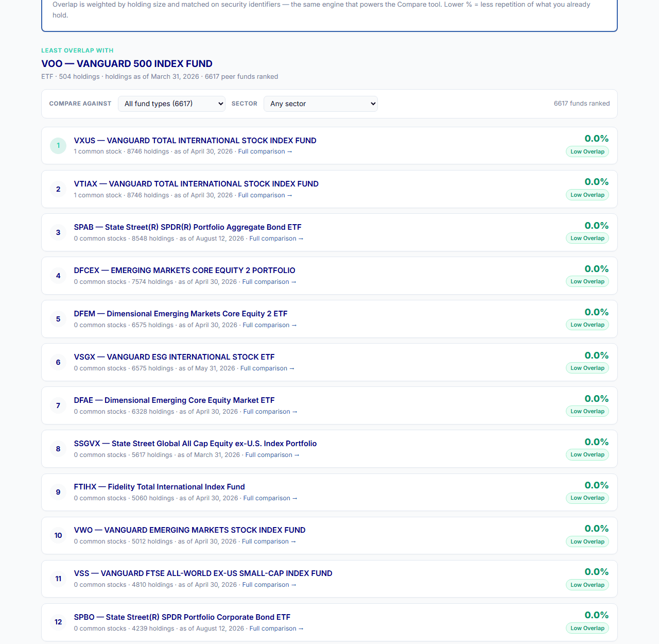Click the 0.0% overlap value for SPBO

click(x=597, y=615)
